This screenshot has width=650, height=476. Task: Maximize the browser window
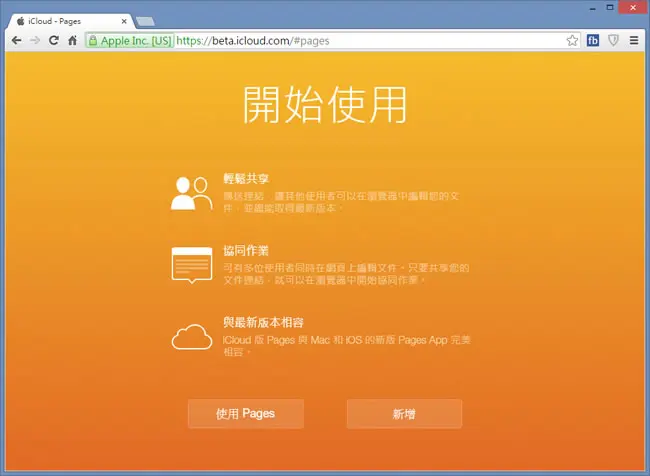(x=610, y=7)
